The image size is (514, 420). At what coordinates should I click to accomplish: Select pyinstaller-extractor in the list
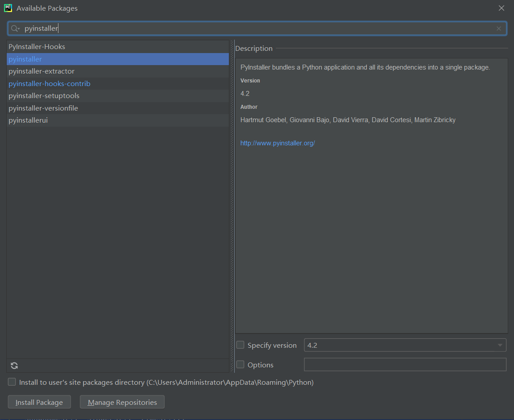pos(118,71)
